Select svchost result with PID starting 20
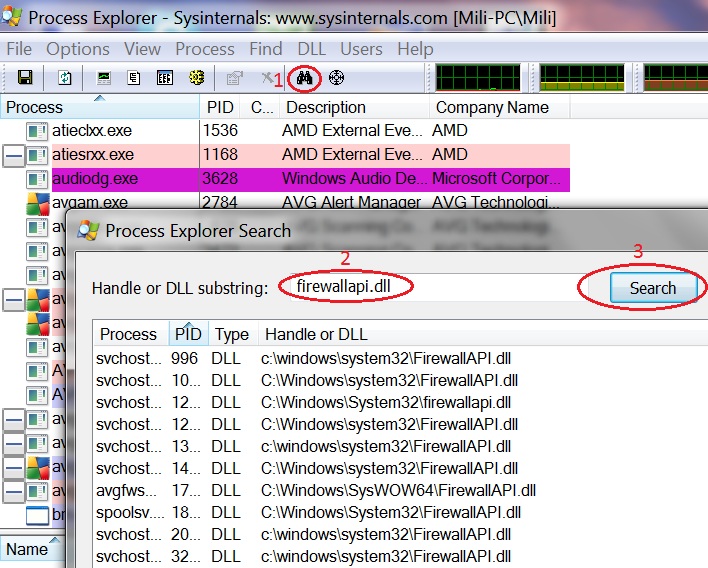 point(401,535)
